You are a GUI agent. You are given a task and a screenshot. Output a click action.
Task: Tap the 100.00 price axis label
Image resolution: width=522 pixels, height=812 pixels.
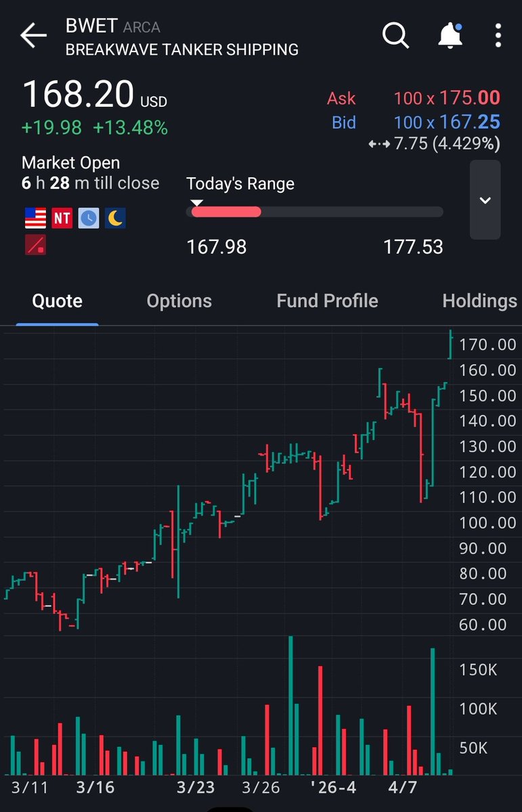tap(487, 523)
